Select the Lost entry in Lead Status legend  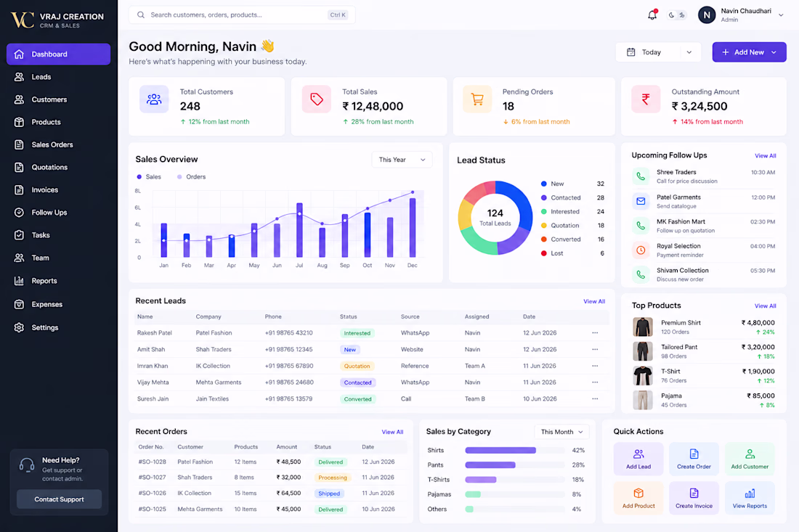[x=572, y=253]
